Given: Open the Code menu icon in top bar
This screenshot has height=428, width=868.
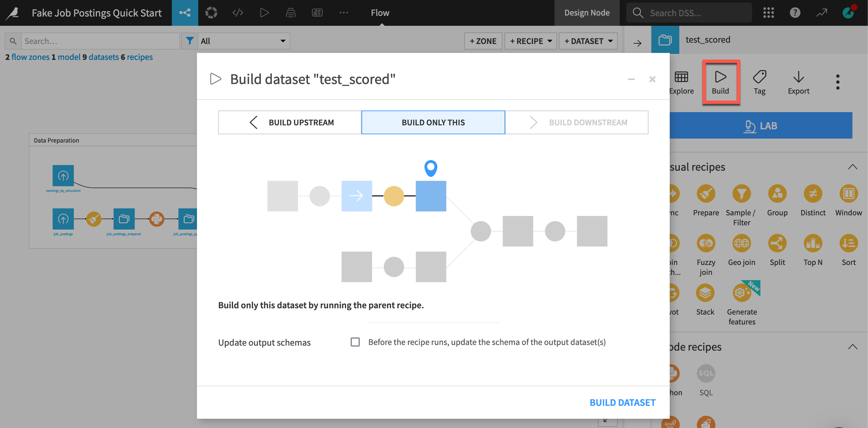Looking at the screenshot, I should pyautogui.click(x=238, y=13).
